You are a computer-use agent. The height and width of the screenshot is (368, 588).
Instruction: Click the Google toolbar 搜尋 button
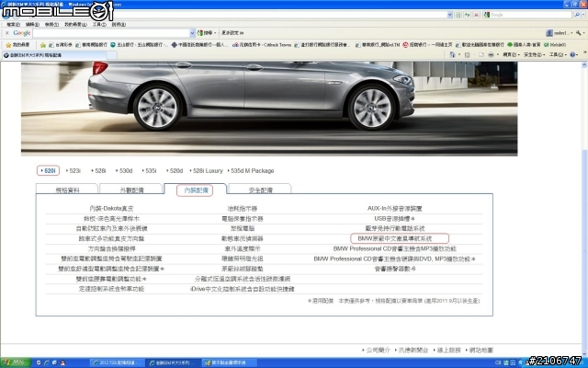206,33
